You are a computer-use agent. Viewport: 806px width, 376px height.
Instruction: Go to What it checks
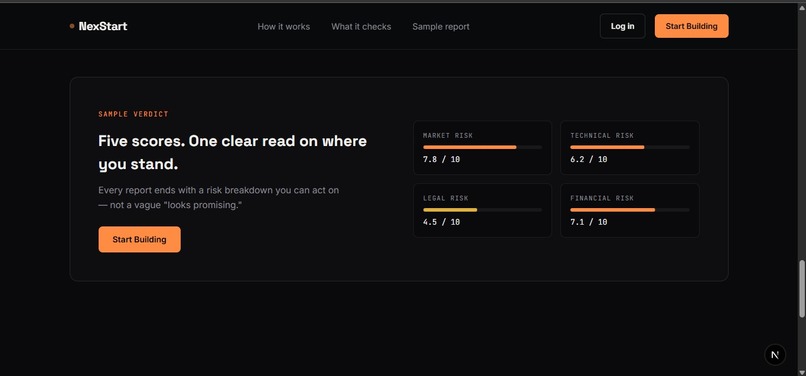point(361,26)
